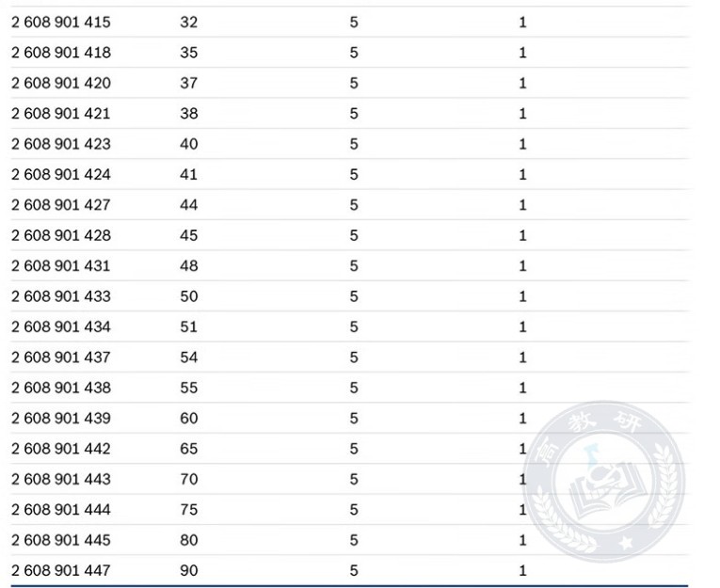Viewport: 720px width, 588px height.
Task: Click the size value 75
Action: (189, 510)
